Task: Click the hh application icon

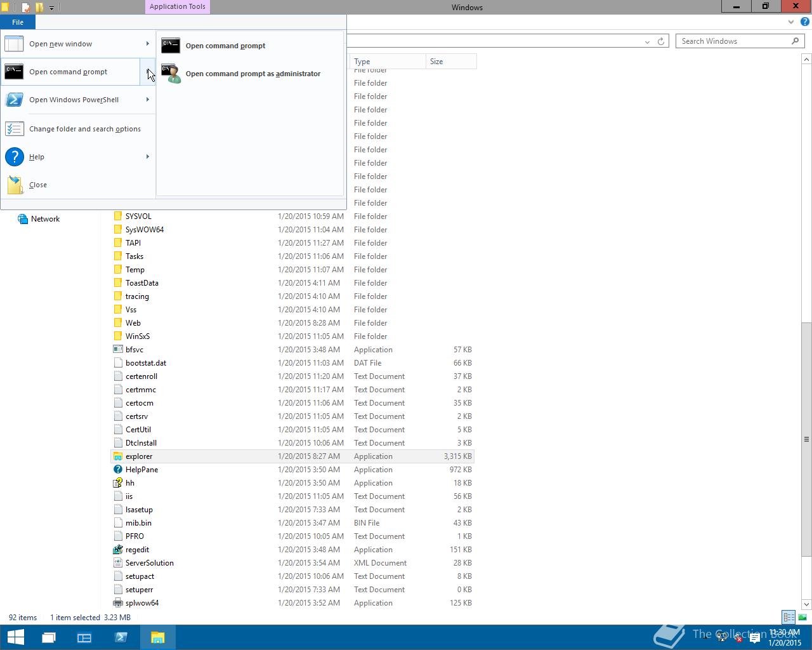Action: (117, 483)
